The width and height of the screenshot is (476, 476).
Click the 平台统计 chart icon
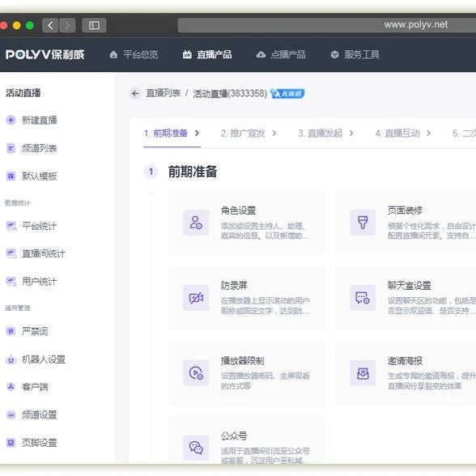[11, 226]
